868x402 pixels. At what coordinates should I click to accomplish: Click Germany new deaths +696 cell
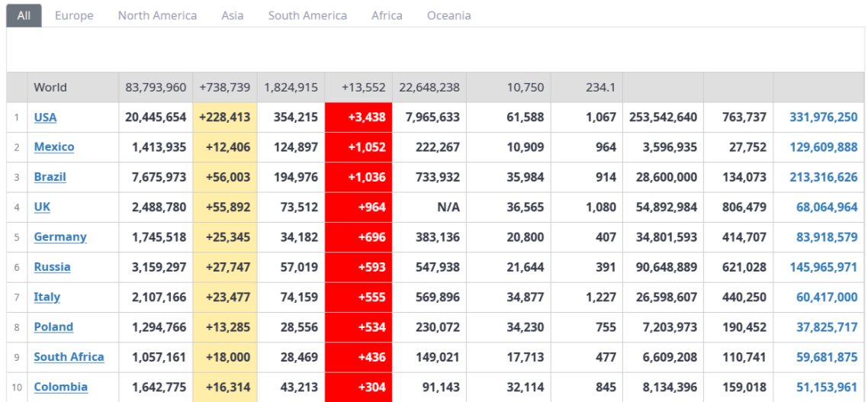[x=358, y=237]
